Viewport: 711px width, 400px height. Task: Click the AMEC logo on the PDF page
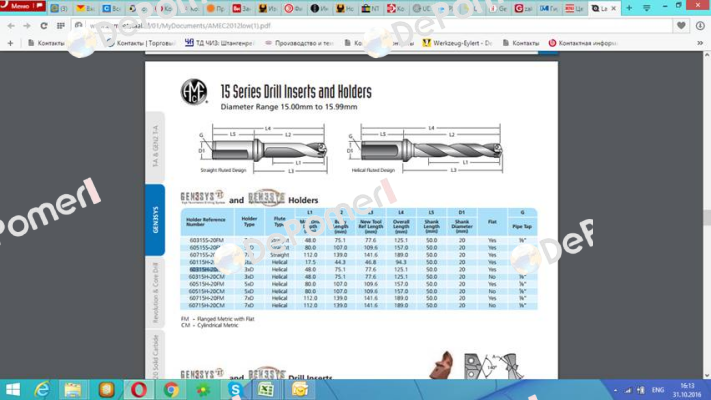click(194, 92)
